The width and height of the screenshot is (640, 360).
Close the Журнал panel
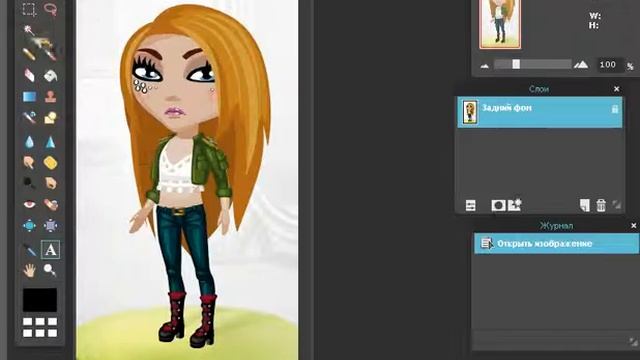click(x=633, y=226)
